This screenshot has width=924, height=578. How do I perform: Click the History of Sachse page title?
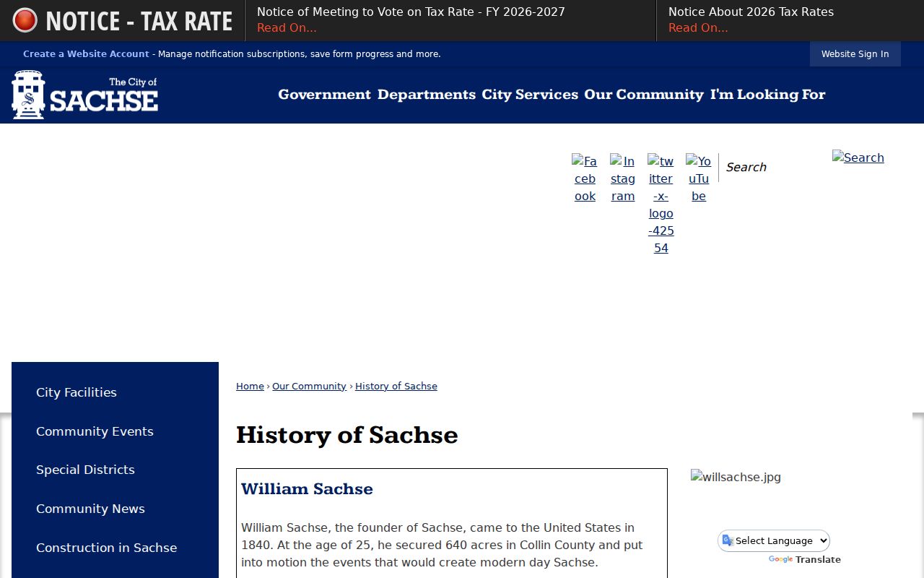pos(347,435)
